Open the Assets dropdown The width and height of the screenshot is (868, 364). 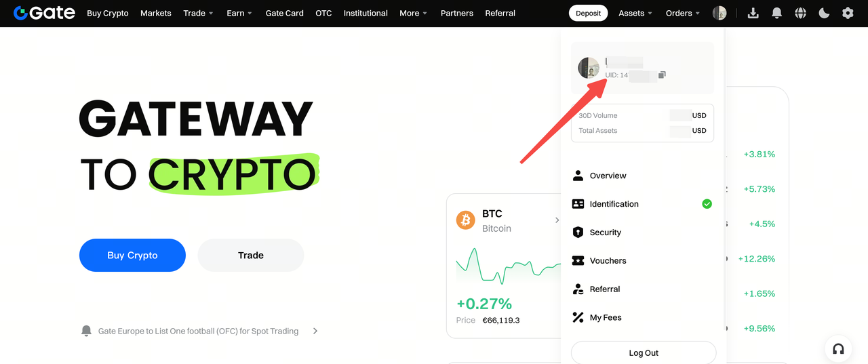point(635,13)
